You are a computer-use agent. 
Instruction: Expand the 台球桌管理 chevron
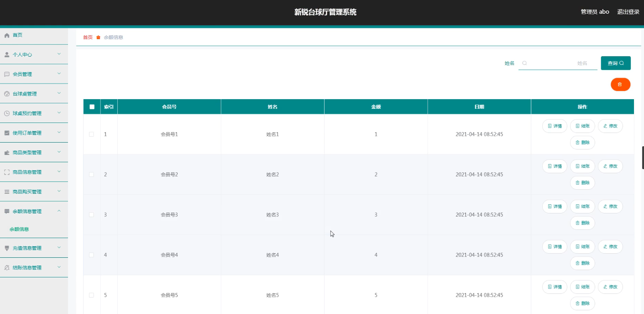point(59,93)
